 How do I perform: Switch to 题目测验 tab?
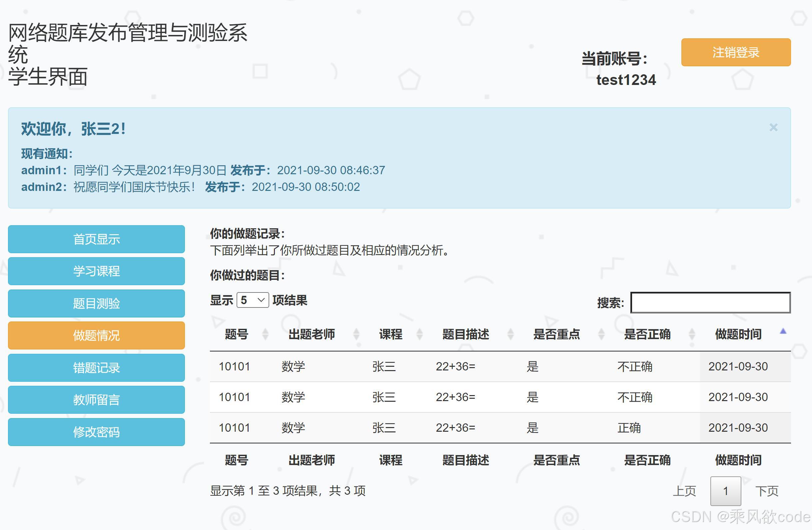[97, 303]
